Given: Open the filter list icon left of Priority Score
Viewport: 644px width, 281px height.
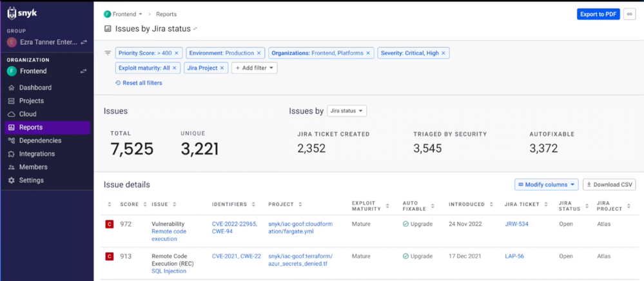Looking at the screenshot, I should point(108,53).
